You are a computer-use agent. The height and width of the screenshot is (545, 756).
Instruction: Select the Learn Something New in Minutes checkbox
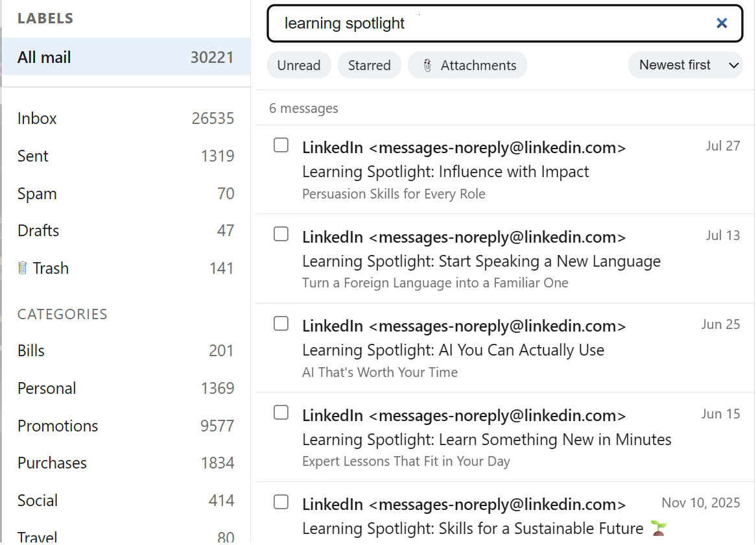(x=281, y=413)
